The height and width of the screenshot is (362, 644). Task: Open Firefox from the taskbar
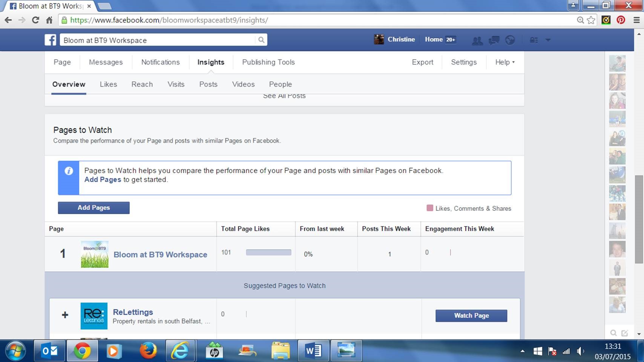coord(148,351)
